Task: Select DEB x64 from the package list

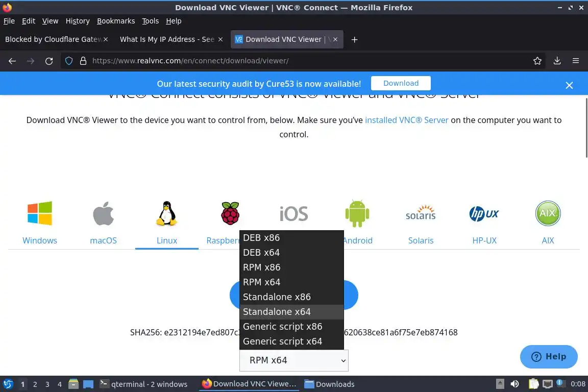Action: point(292,253)
